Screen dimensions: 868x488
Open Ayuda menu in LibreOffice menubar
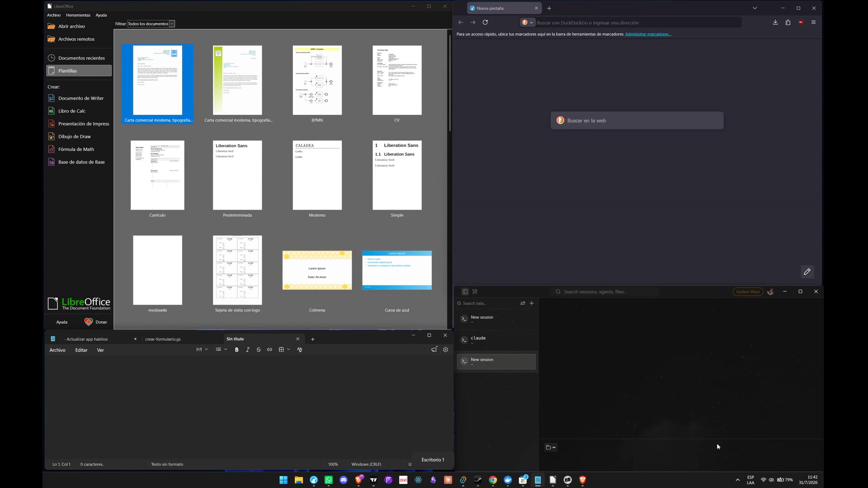tap(101, 15)
